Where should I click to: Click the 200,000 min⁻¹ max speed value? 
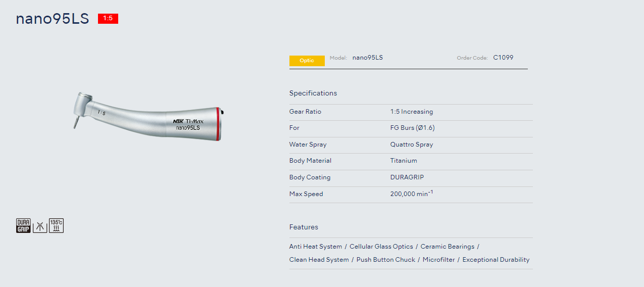point(411,194)
